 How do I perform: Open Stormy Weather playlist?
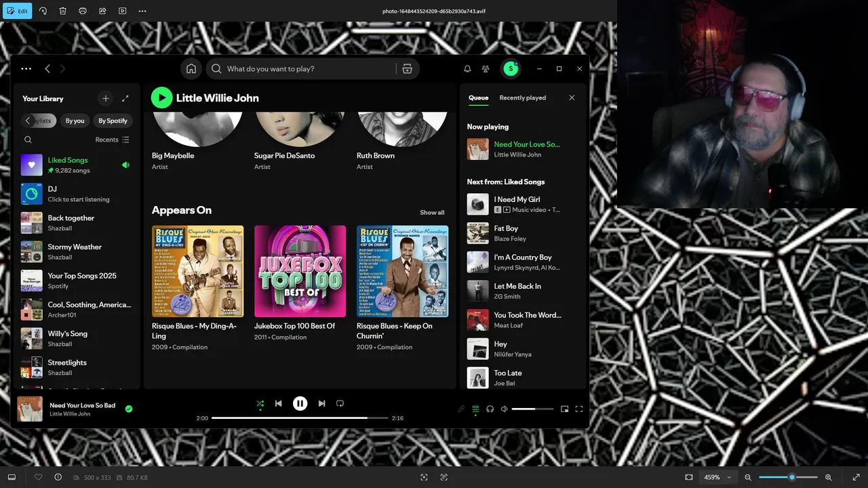pos(76,251)
